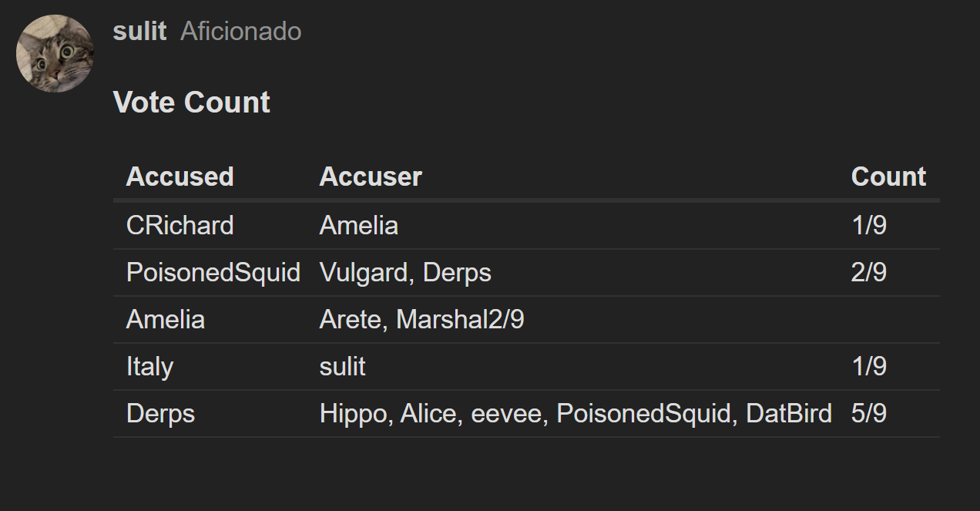Click Italy in the Accused column
Image resolution: width=980 pixels, height=511 pixels.
pos(149,366)
